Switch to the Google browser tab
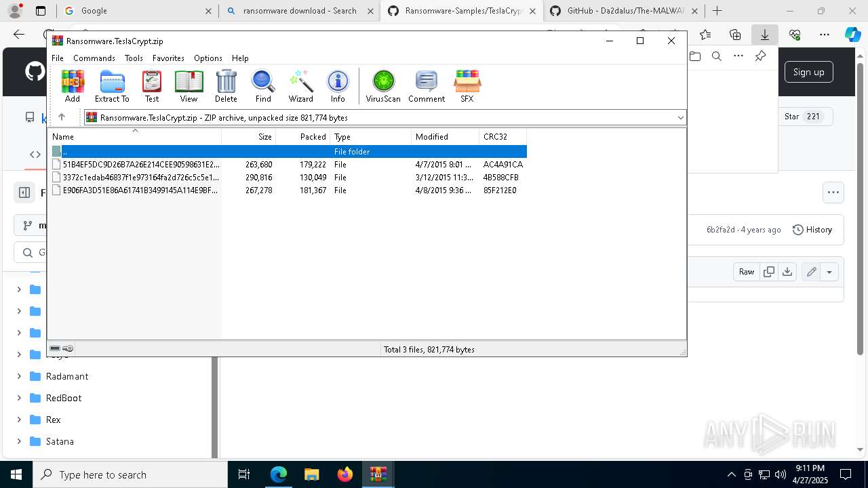Image resolution: width=868 pixels, height=488 pixels. (x=136, y=11)
